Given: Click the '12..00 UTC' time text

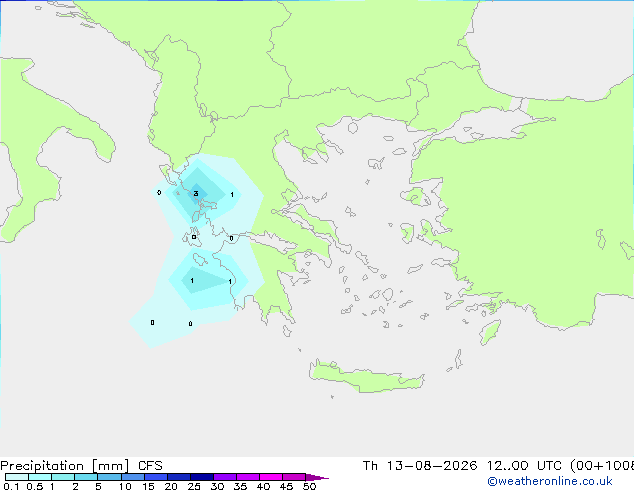Looking at the screenshot, I should pos(524,466).
